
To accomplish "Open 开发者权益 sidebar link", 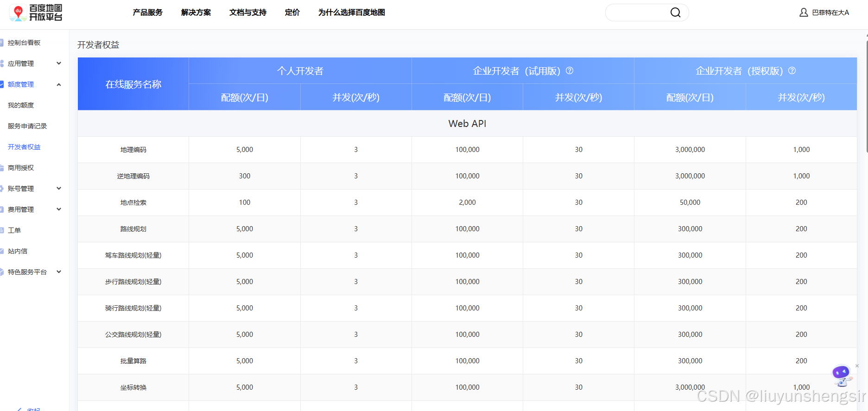I will [24, 147].
